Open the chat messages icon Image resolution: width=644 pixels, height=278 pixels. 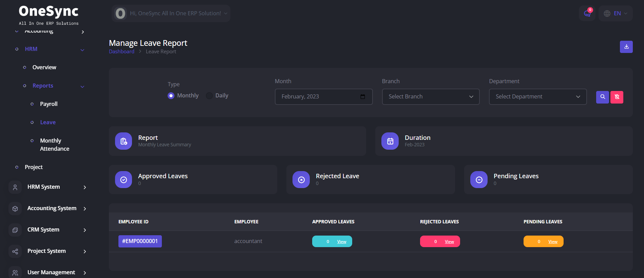click(587, 14)
